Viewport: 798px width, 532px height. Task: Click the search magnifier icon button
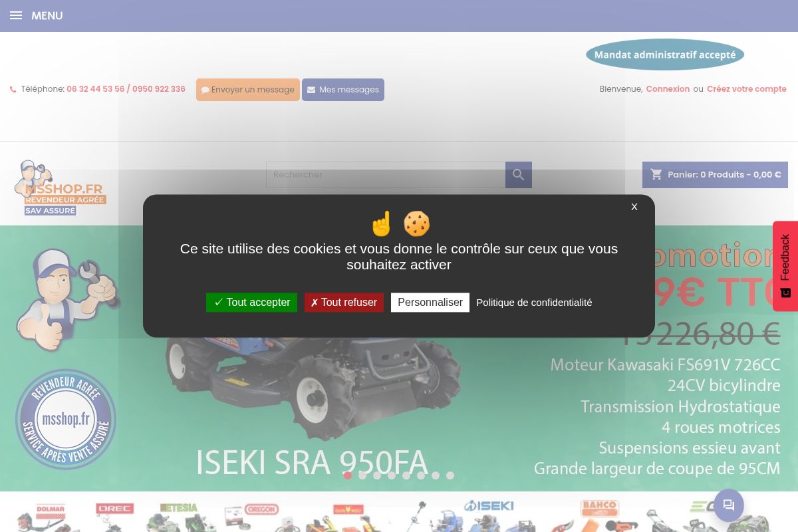519,175
